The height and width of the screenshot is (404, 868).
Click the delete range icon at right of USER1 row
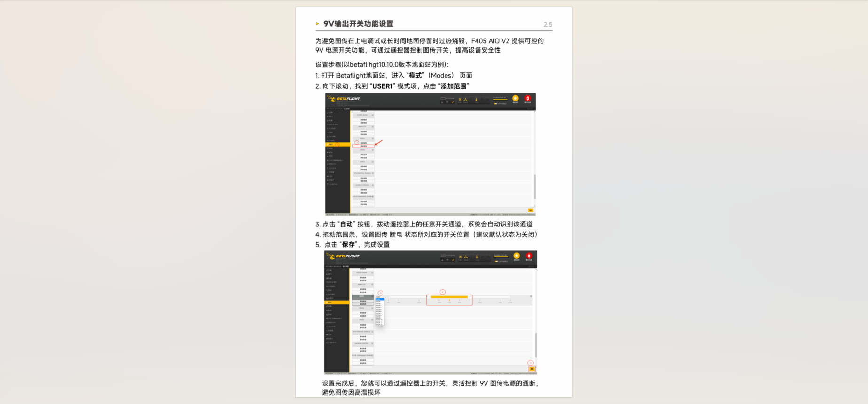[x=531, y=296]
